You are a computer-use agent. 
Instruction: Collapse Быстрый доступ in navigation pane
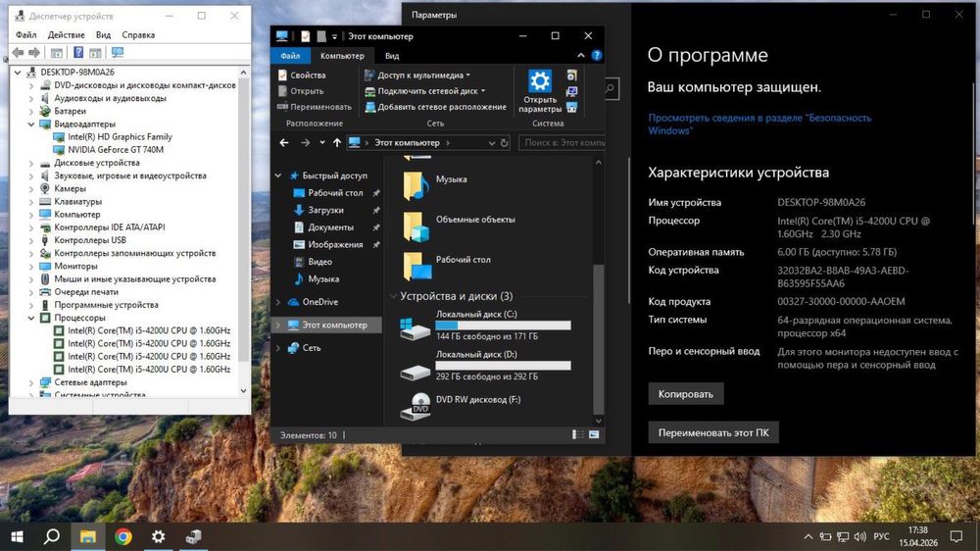[278, 175]
